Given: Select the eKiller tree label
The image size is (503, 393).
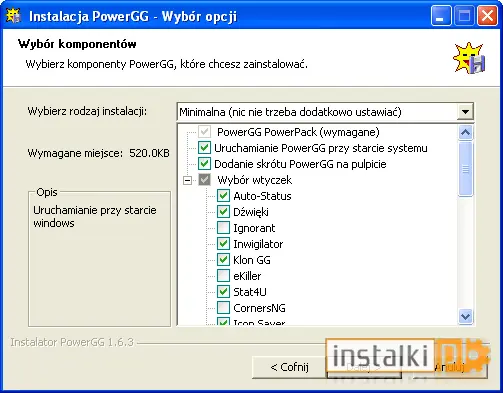Looking at the screenshot, I should pos(247,276).
